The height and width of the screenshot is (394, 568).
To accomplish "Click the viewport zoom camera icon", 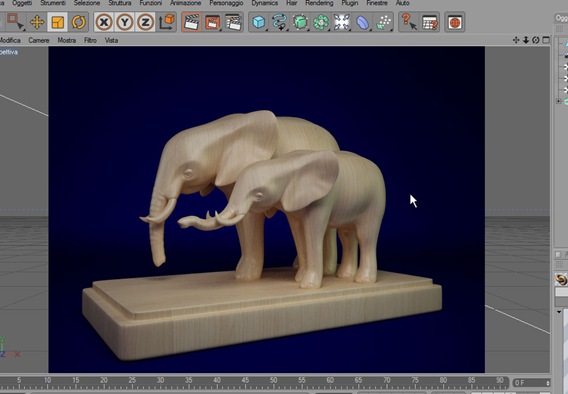I will (526, 40).
